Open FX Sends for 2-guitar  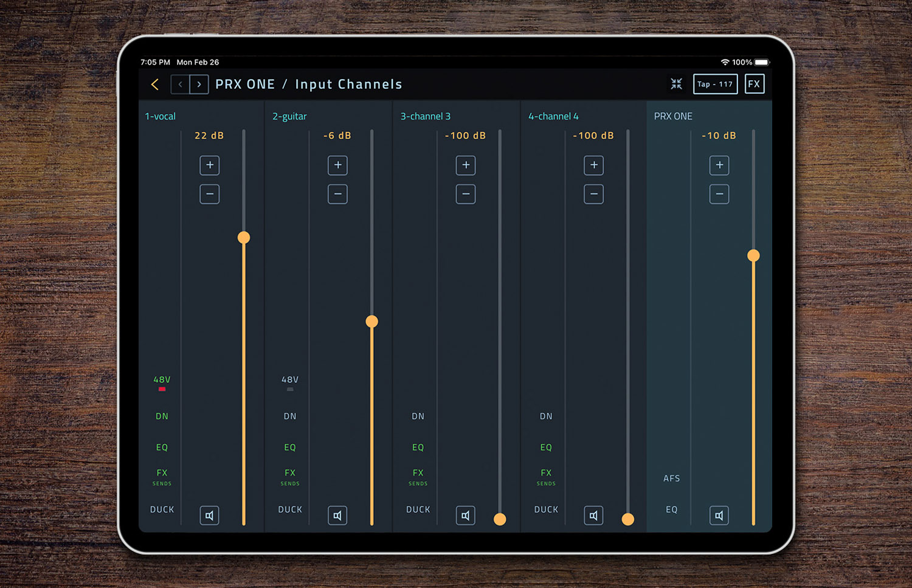tap(290, 476)
